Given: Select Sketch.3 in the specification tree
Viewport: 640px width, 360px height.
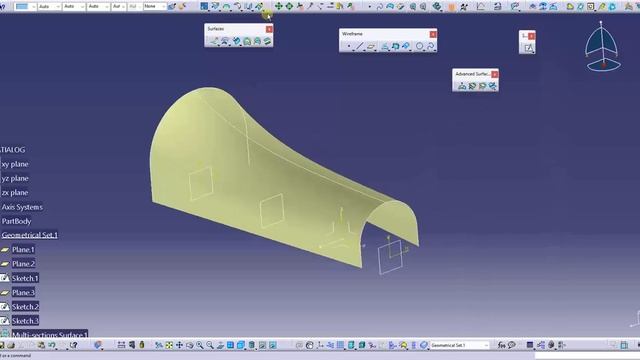Looking at the screenshot, I should tap(25, 321).
